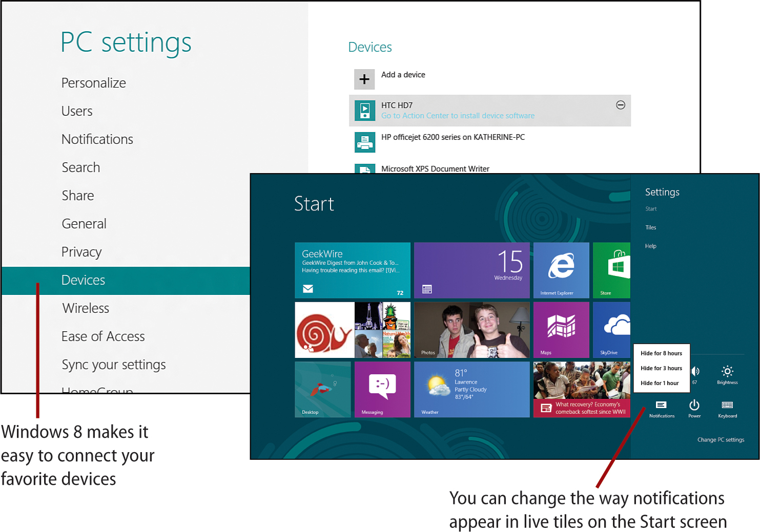Open the SkyDrive tile
Viewport: 760px width, 532px height.
point(611,330)
